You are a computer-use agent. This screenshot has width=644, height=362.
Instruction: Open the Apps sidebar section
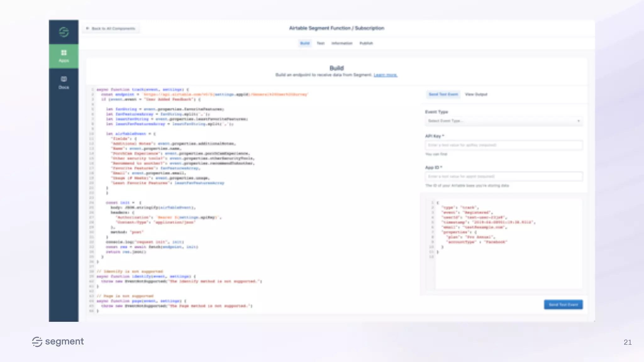point(64,56)
